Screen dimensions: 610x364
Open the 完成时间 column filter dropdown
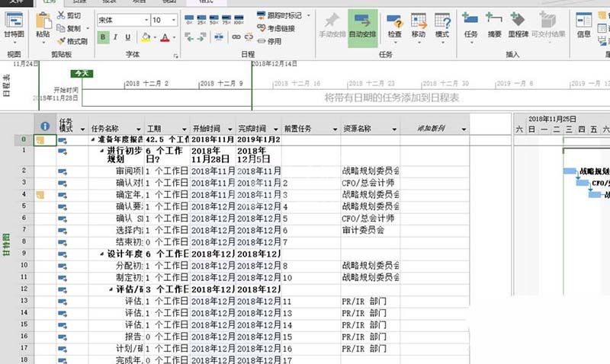click(x=276, y=129)
